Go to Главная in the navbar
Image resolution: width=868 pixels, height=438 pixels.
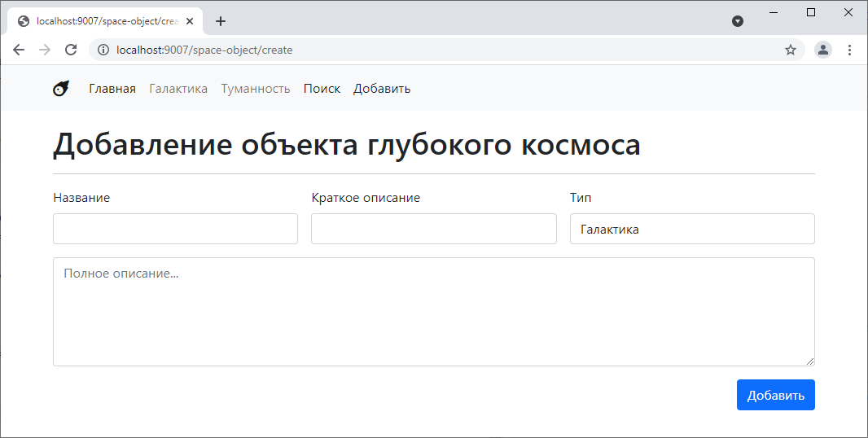(x=112, y=89)
